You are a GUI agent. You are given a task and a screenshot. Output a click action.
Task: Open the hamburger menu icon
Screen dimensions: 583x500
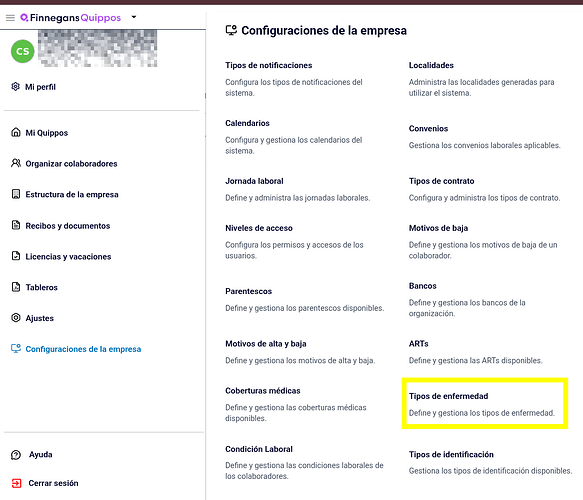pos(10,18)
